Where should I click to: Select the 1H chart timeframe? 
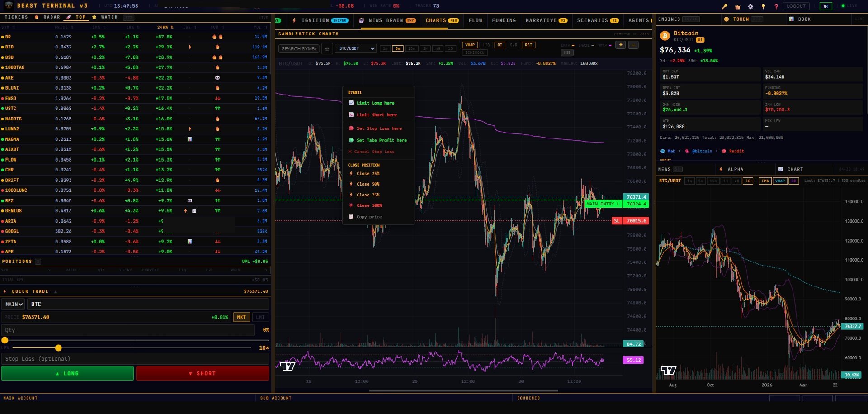425,48
